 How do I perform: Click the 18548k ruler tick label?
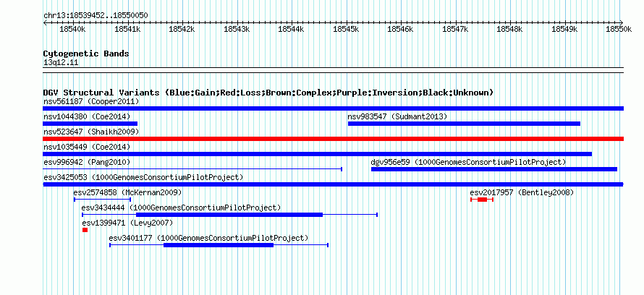[x=510, y=29]
